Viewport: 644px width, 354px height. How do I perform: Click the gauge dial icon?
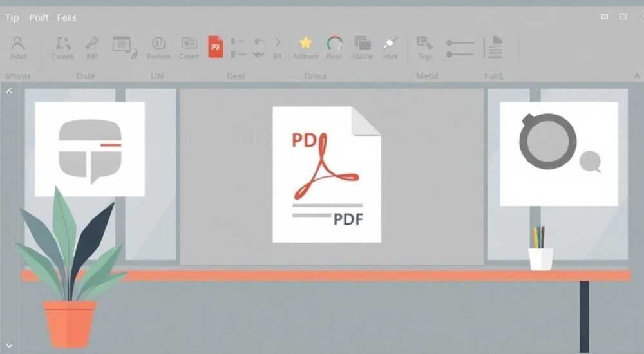334,42
